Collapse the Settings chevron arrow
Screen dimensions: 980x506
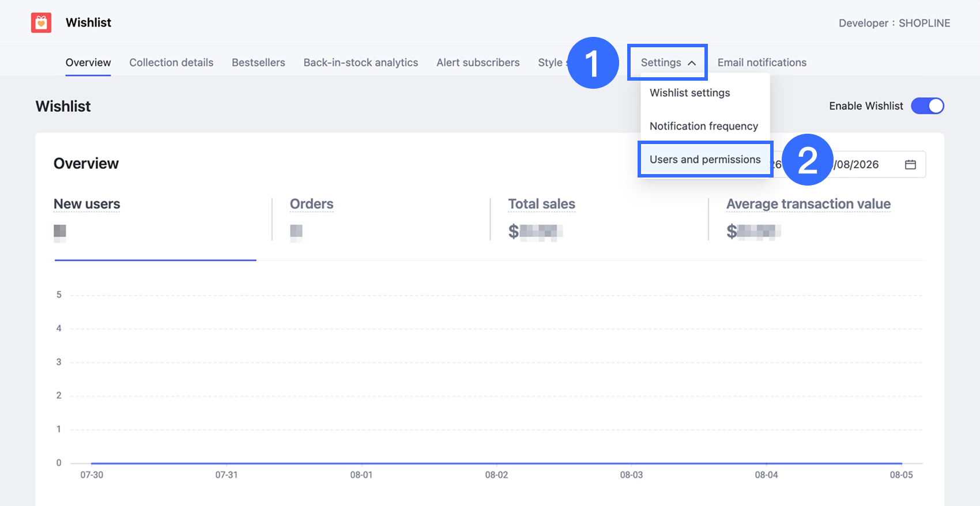tap(692, 63)
